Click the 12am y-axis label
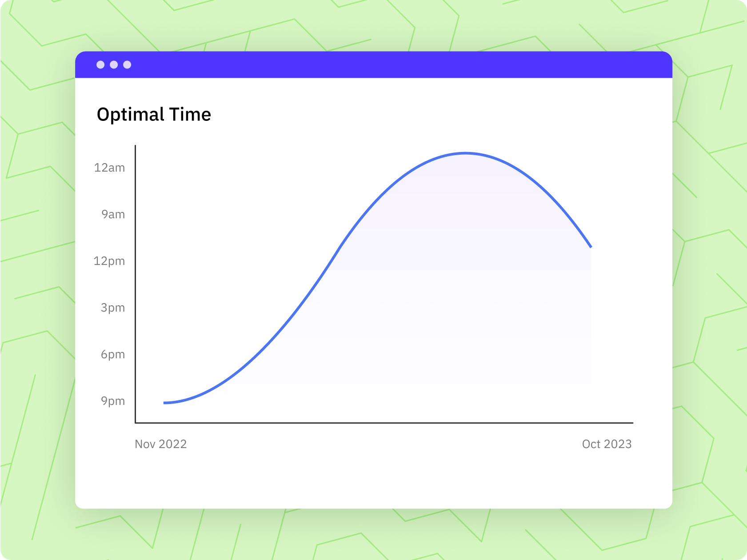747x560 pixels. tap(109, 168)
